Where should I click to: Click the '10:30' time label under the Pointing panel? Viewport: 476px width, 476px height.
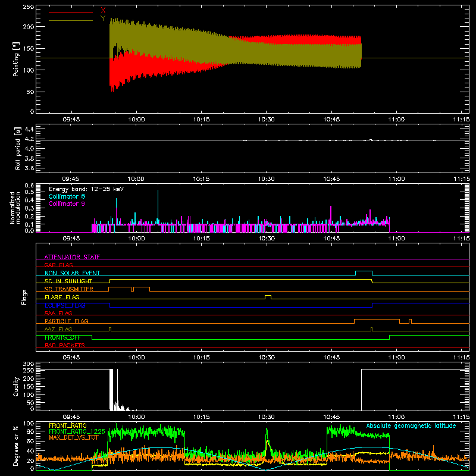[x=266, y=120]
